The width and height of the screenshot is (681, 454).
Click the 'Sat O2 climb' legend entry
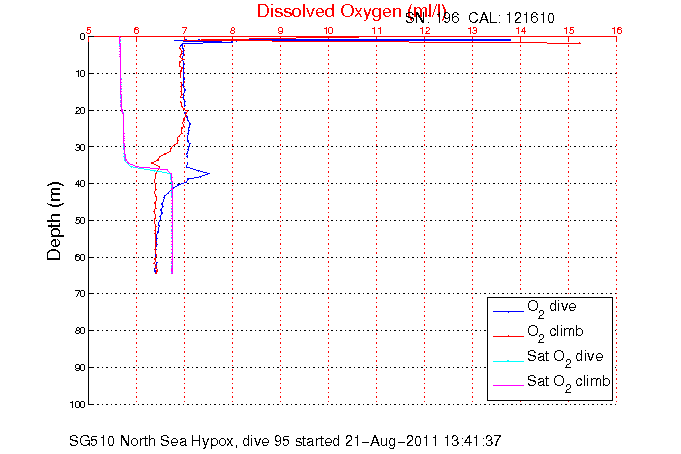pyautogui.click(x=569, y=383)
